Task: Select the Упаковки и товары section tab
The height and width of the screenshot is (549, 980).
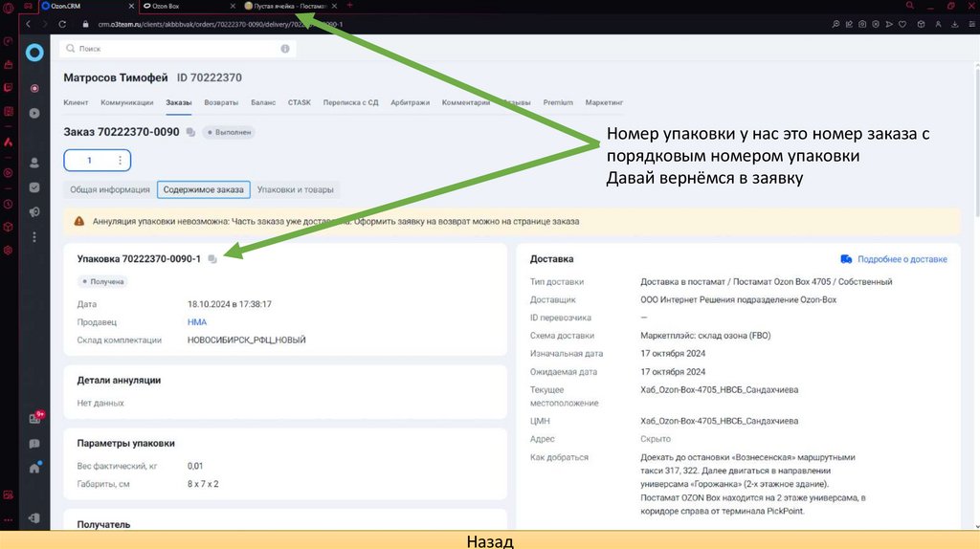Action: click(x=296, y=190)
